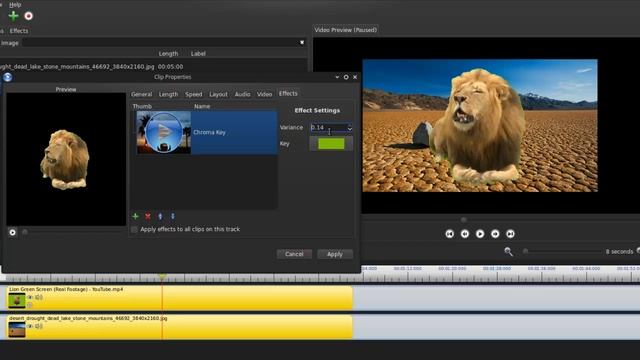Open the Speed tab in Clip Properties

[x=193, y=94]
